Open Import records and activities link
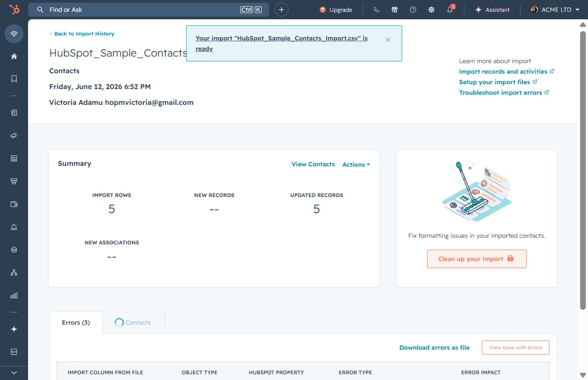The height and width of the screenshot is (380, 588). tap(506, 72)
